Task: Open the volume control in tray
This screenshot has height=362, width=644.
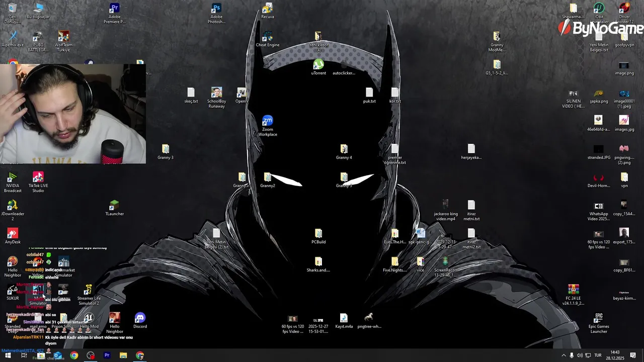Action: click(580, 355)
